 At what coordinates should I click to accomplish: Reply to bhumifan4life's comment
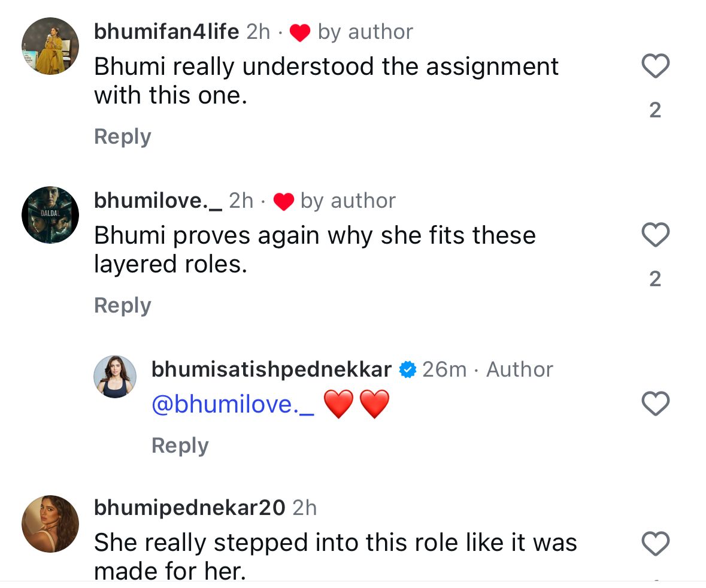coord(123,137)
